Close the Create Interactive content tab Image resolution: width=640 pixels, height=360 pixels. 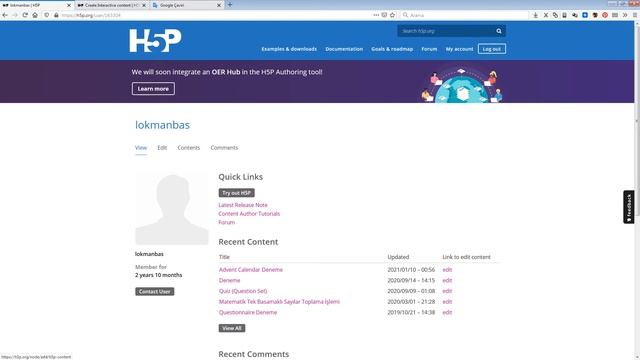click(x=144, y=5)
